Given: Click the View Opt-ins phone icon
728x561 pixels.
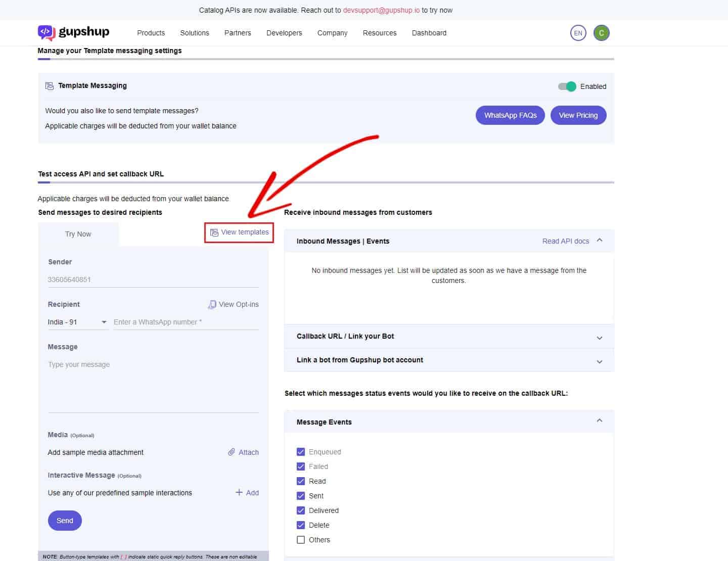Looking at the screenshot, I should (x=212, y=304).
